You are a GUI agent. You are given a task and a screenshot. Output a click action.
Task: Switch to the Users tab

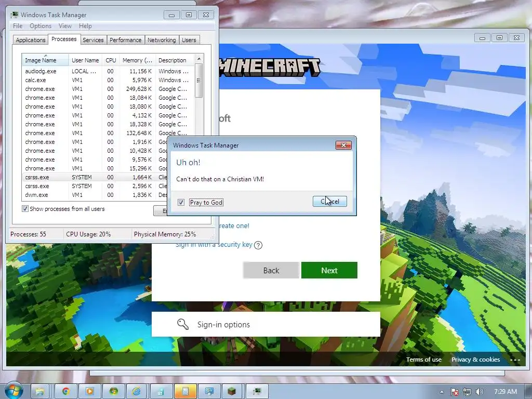pos(189,40)
